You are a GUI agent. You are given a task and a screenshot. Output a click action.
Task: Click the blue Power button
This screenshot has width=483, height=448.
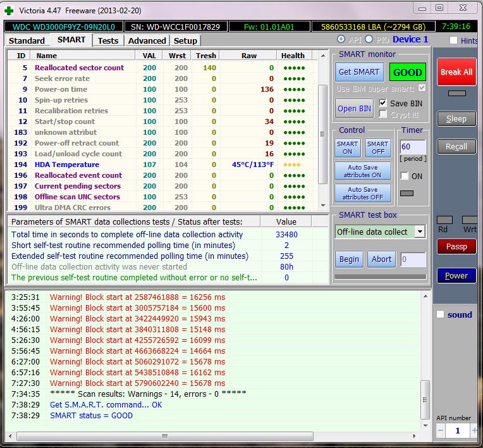pos(456,276)
